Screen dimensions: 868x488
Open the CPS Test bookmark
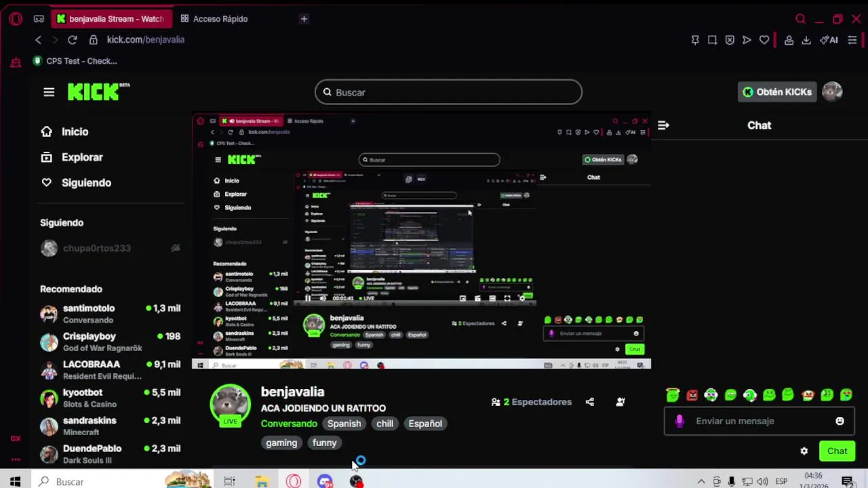point(75,61)
